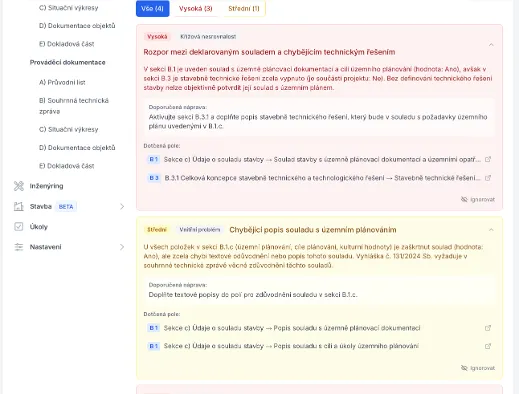Viewport: 519px width, 394px height.
Task: Open D) Dokumentace objektů under Prováděcí dokumentace
Action: [x=77, y=148]
